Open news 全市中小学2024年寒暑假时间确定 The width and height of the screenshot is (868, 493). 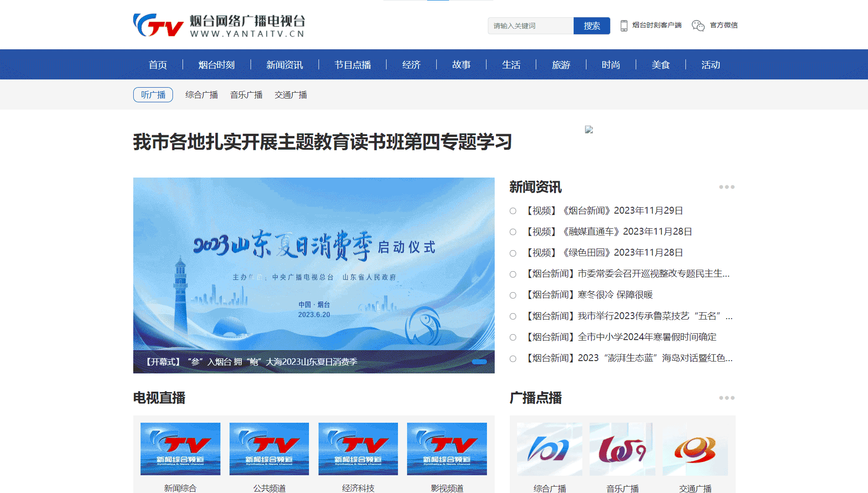[x=620, y=337]
